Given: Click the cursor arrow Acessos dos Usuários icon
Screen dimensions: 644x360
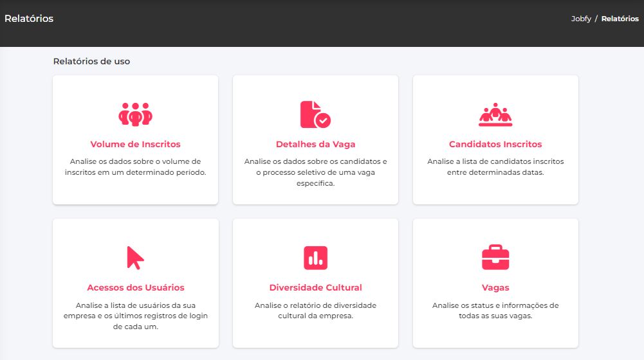Looking at the screenshot, I should (x=135, y=258).
